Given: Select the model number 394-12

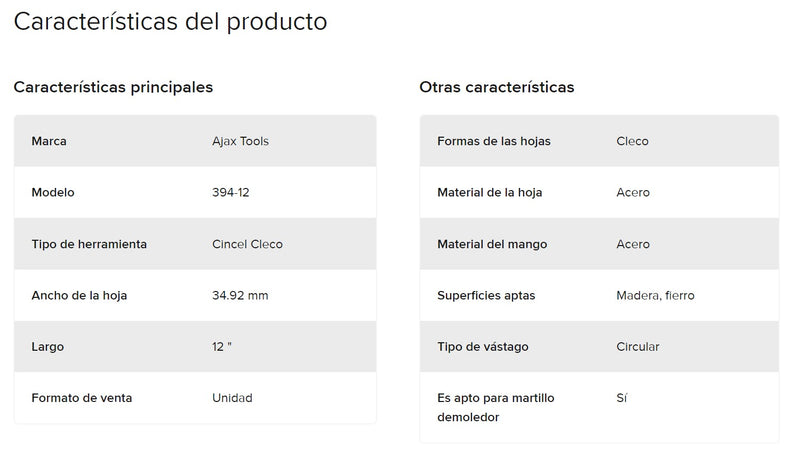Looking at the screenshot, I should [231, 192].
